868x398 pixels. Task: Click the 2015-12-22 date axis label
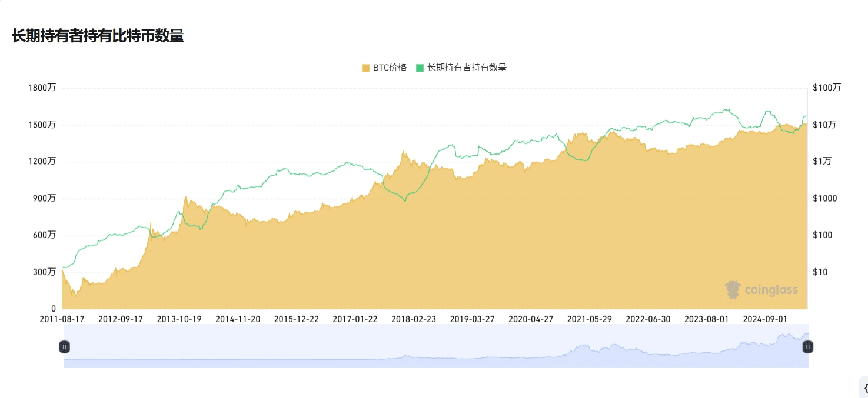click(x=297, y=319)
